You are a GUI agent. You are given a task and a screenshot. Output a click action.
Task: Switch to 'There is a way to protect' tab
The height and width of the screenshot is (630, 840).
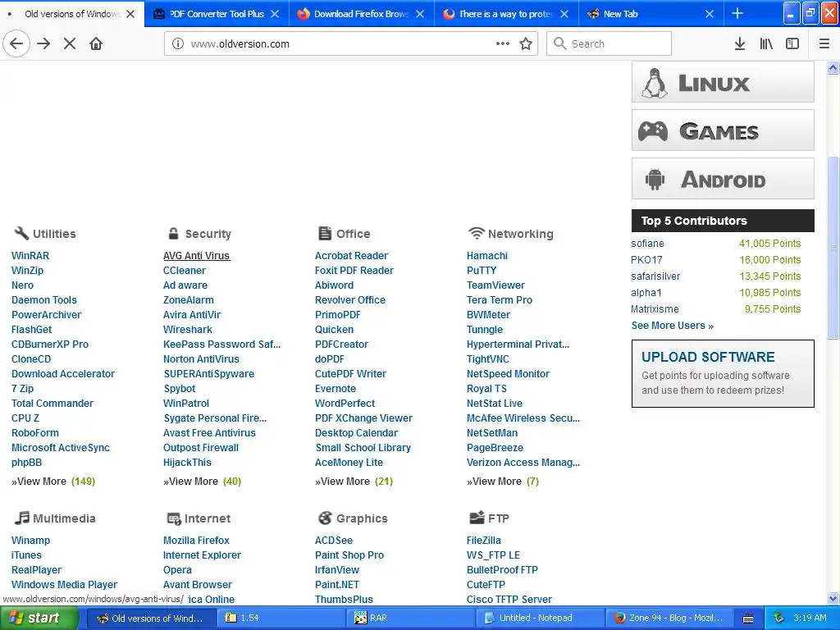[506, 14]
